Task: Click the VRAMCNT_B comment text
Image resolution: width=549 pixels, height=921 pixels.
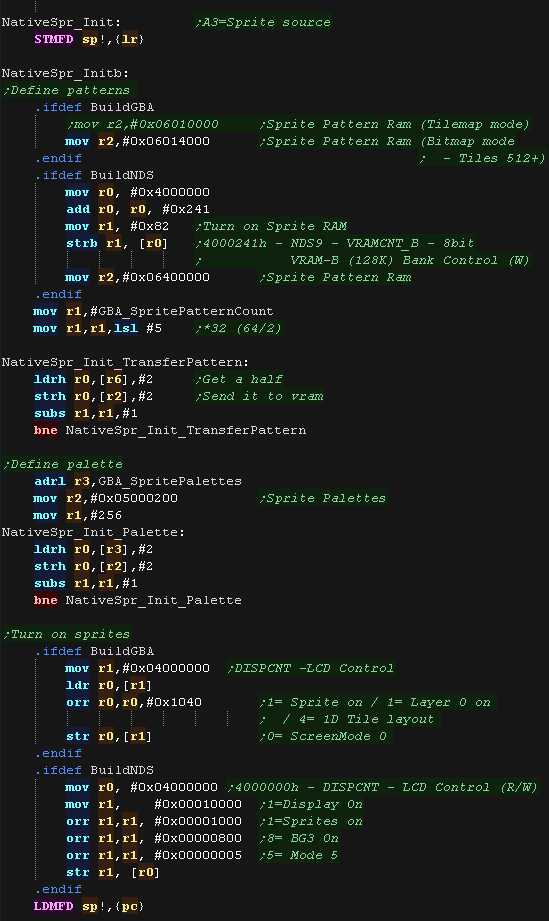Action: [382, 244]
